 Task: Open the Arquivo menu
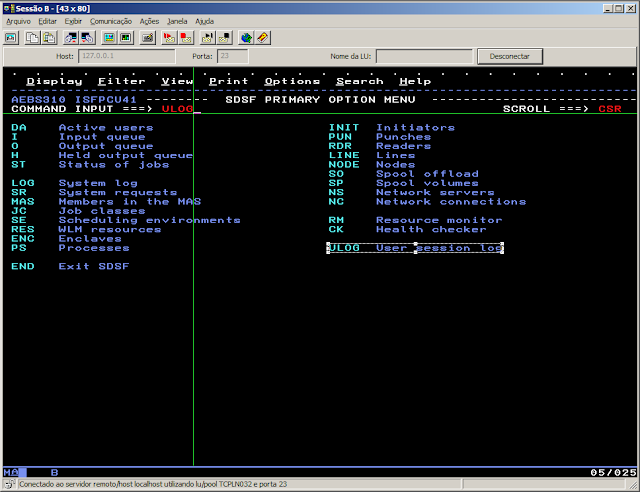pyautogui.click(x=18, y=21)
